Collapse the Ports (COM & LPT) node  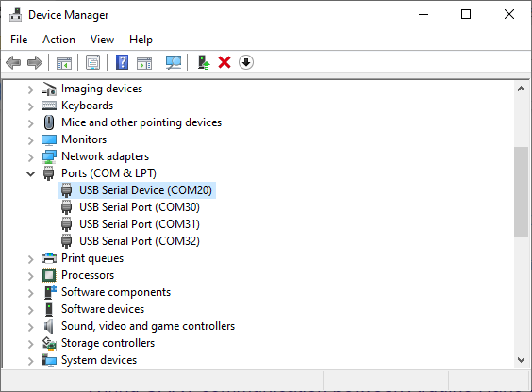point(30,173)
